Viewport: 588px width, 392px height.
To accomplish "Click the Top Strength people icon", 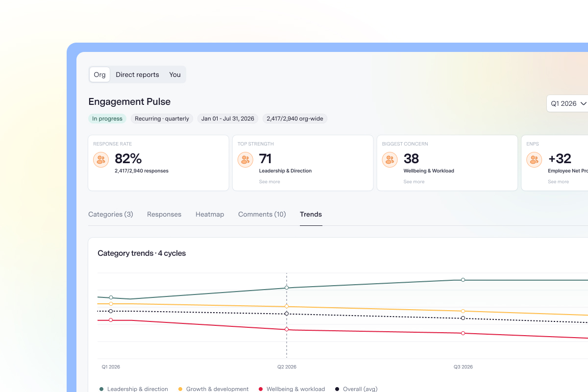I will pyautogui.click(x=245, y=160).
